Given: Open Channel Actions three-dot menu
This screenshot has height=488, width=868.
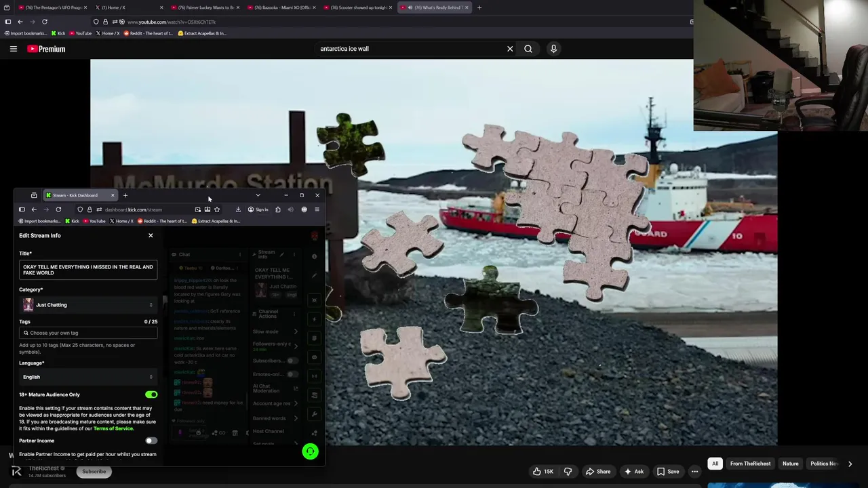Looking at the screenshot, I should pyautogui.click(x=294, y=314).
